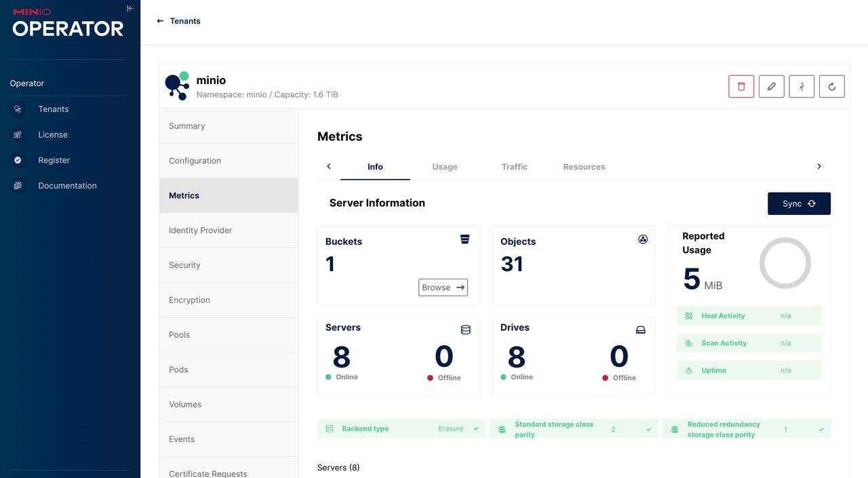Open the Pods section

tap(229, 370)
